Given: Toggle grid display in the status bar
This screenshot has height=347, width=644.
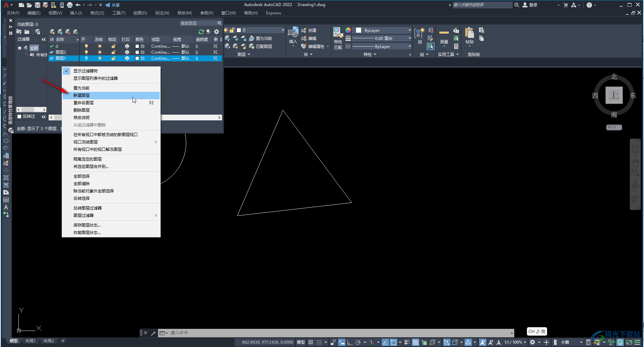Looking at the screenshot, I should (x=311, y=342).
